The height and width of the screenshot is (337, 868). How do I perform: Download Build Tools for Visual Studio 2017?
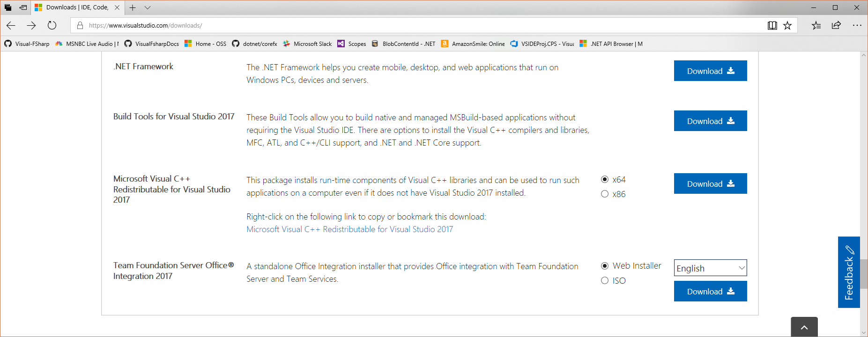point(710,121)
